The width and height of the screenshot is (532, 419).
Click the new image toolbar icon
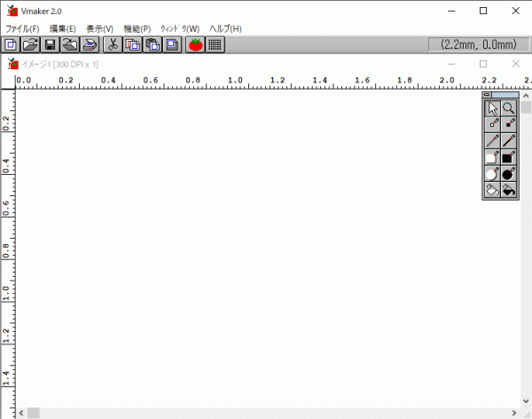(11, 44)
